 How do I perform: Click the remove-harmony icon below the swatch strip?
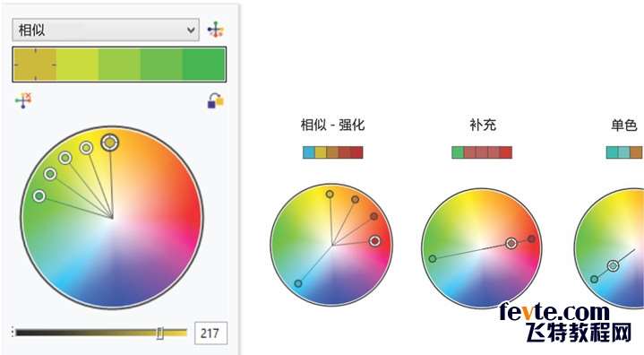coord(23,100)
